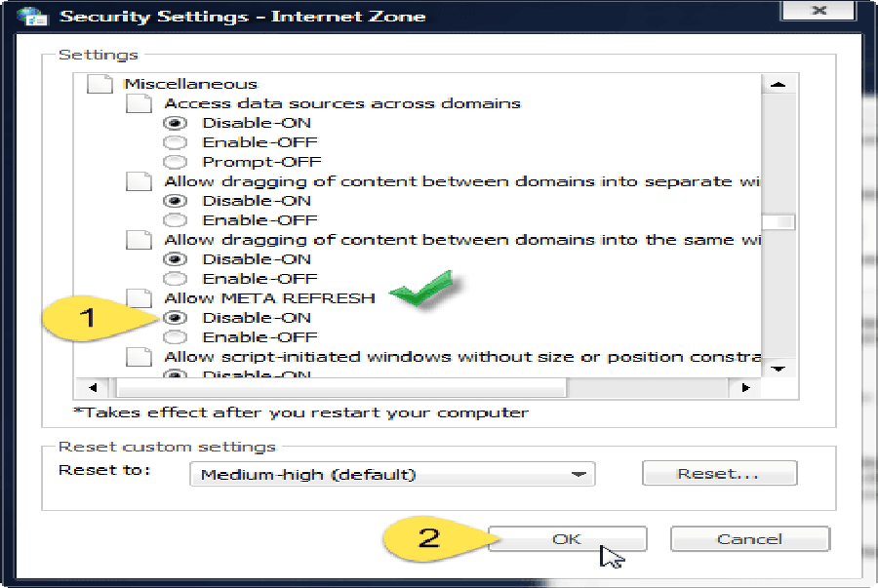Click the settings list scroll down arrow
Image resolution: width=878 pixels, height=588 pixels.
(x=778, y=369)
